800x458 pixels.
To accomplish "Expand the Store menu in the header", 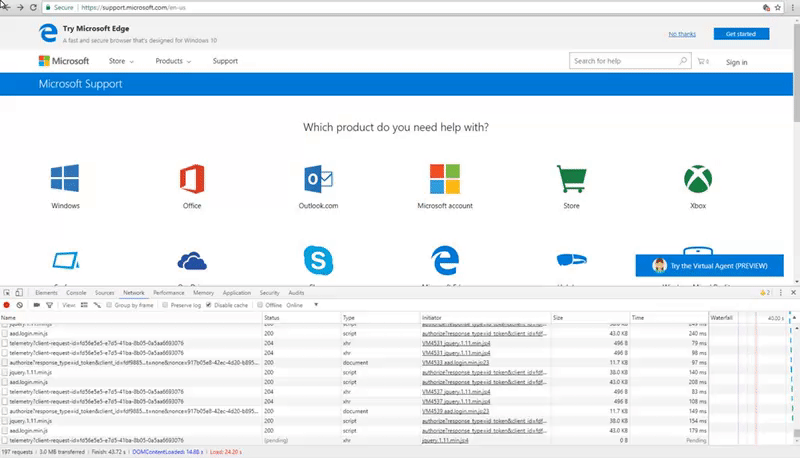I will tap(121, 61).
